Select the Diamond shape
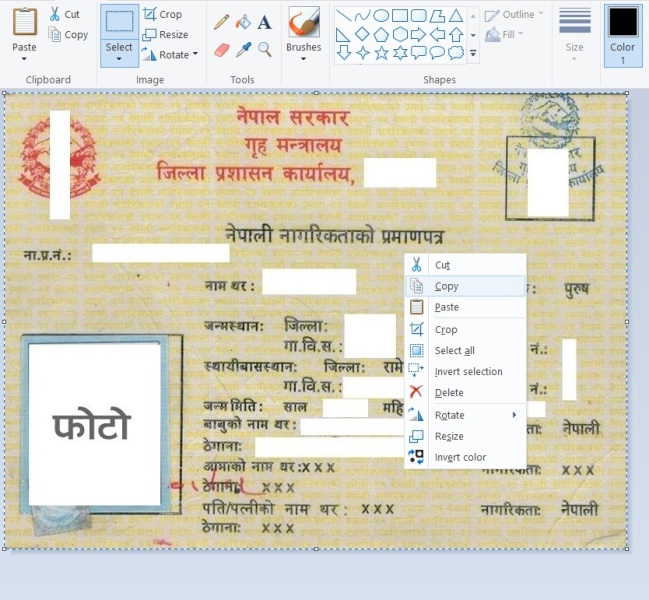 coord(363,34)
